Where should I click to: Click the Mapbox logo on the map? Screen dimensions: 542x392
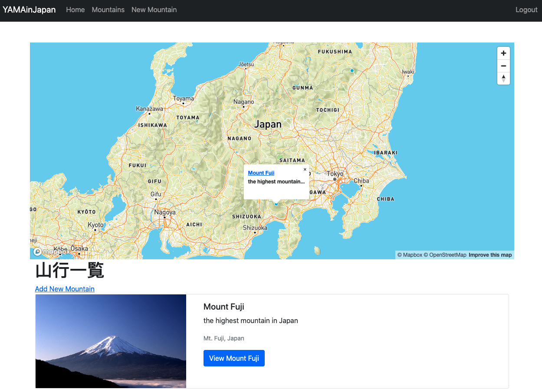[50, 252]
